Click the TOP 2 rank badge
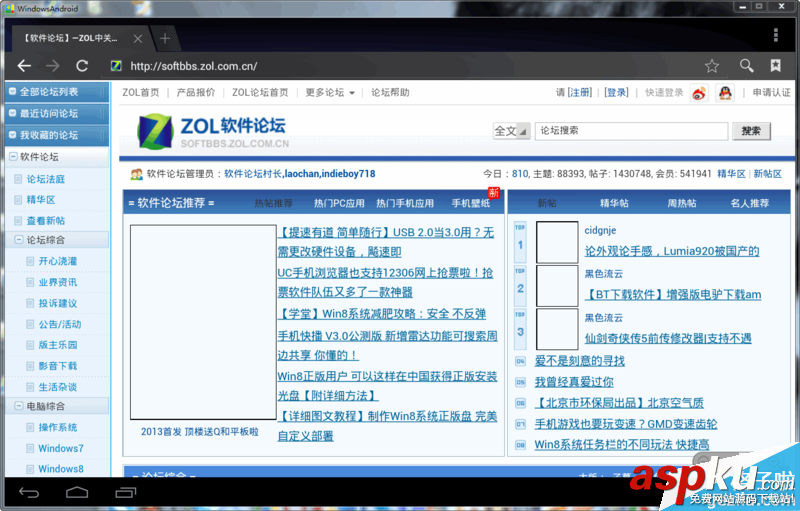The image size is (800, 511). 520,285
